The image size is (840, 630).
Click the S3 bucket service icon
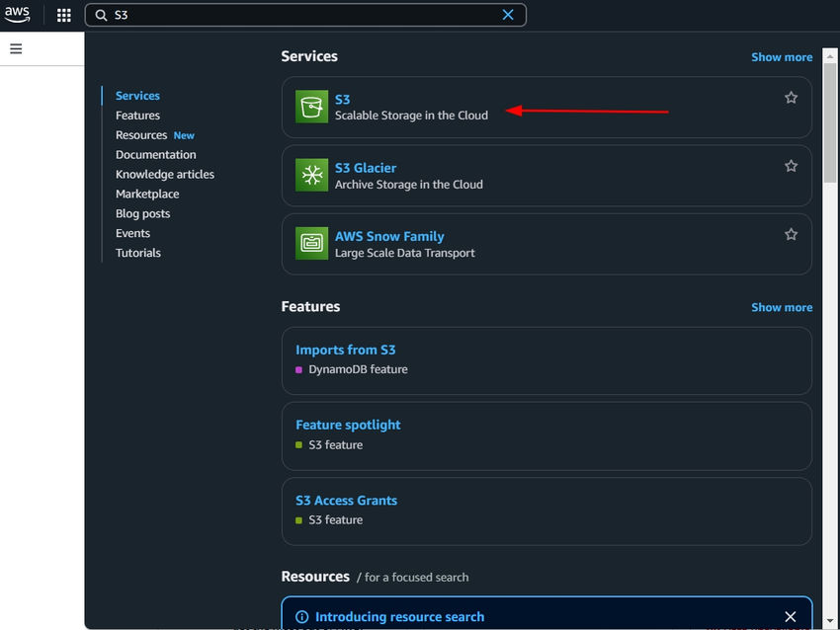point(311,107)
